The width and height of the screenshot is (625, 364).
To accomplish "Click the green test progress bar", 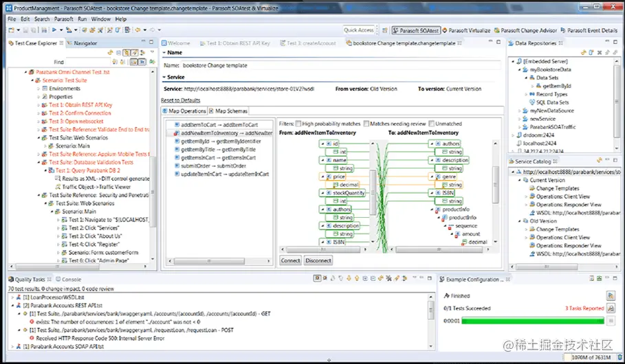I will pyautogui.click(x=533, y=321).
